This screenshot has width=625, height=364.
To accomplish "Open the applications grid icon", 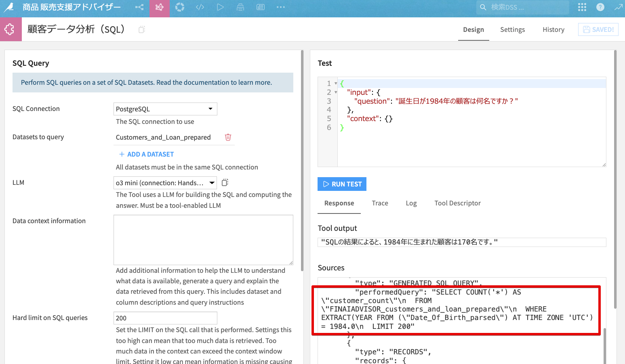I will 582,7.
